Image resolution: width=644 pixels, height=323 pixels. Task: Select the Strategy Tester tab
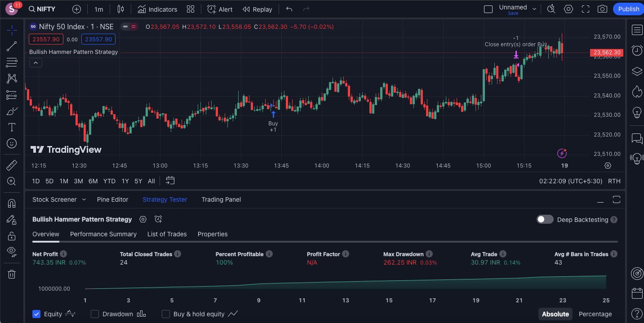[x=165, y=199]
